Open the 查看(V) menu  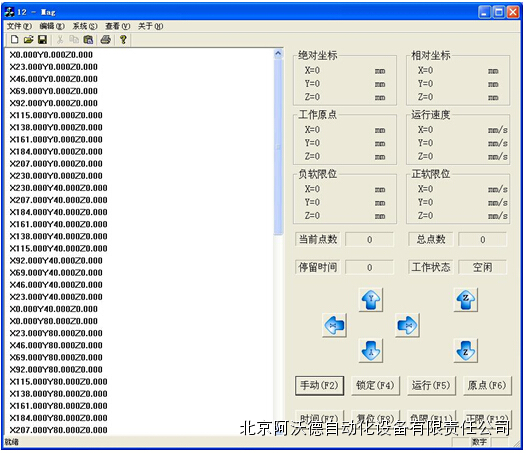(118, 26)
